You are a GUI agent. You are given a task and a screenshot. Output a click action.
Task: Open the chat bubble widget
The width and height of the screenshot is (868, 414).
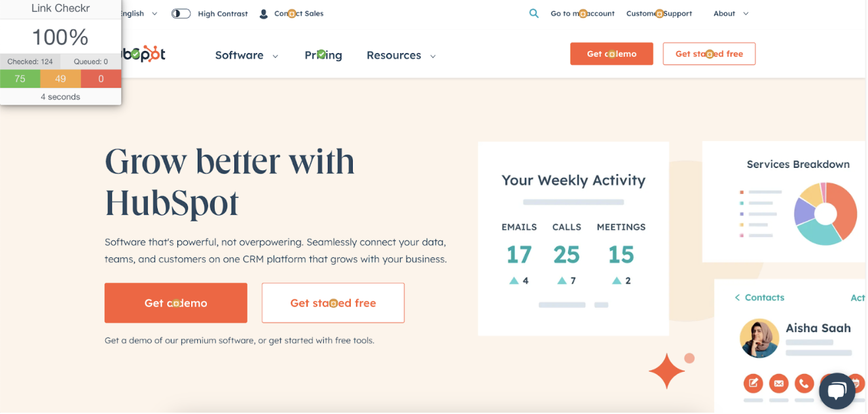[x=837, y=391]
